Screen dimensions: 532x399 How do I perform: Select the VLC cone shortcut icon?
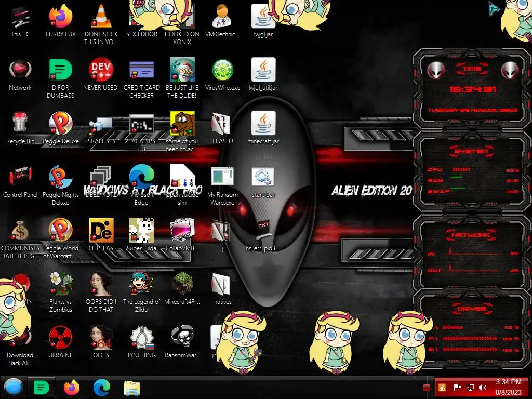(101, 16)
